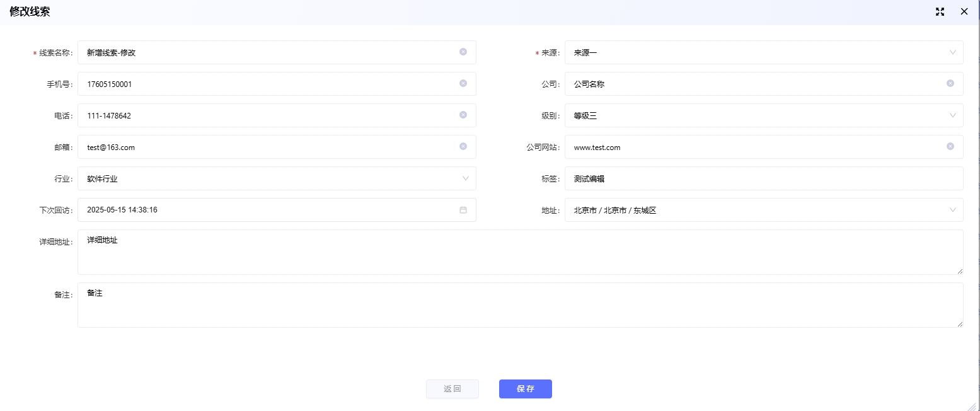
Task: Click the 返回 button
Action: (453, 389)
